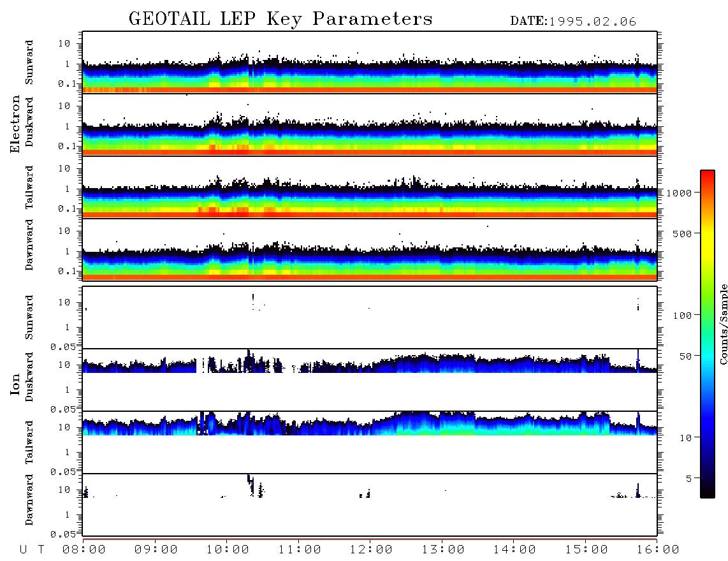Click the '0.1' tick of Electron Sunward panel
This screenshot has width=728, height=561.
[x=67, y=84]
